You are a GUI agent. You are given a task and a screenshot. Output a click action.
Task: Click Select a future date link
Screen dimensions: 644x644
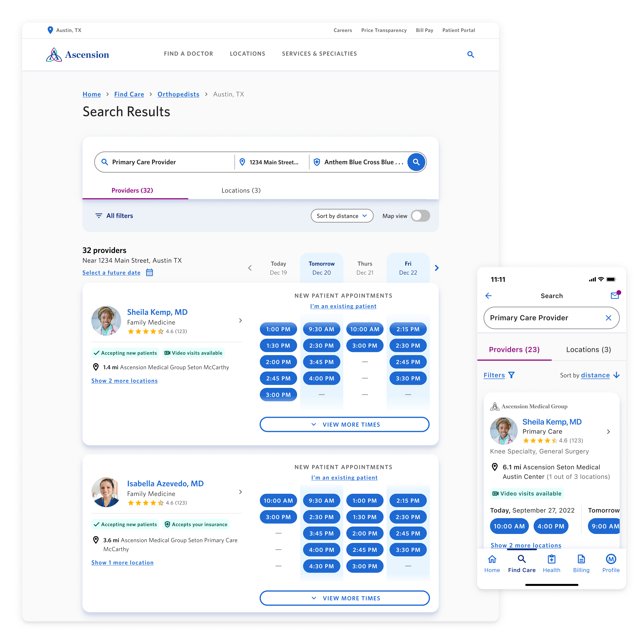click(x=111, y=273)
